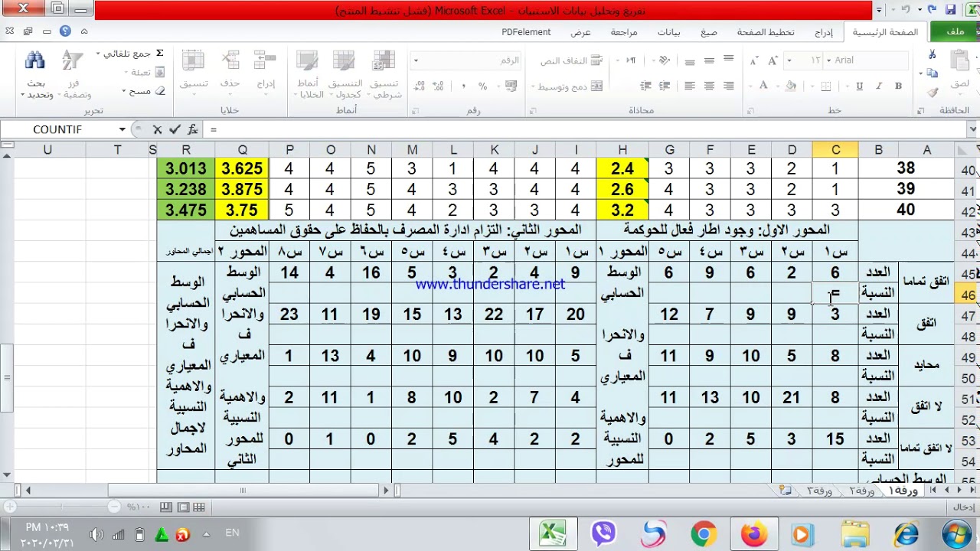Click the Save icon in quick access
Screen dimensions: 980x551
pos(950,9)
